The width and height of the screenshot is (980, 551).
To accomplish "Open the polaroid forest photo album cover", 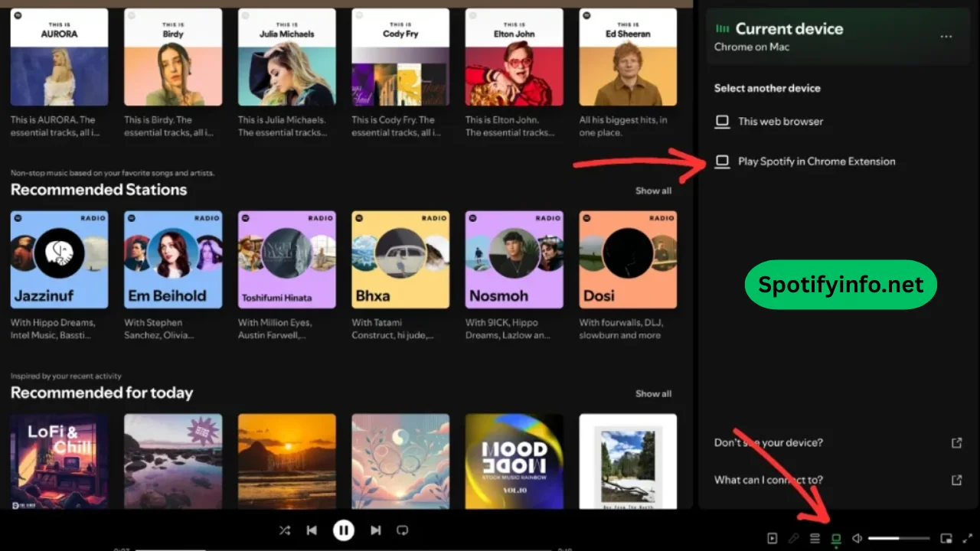I will pos(628,461).
